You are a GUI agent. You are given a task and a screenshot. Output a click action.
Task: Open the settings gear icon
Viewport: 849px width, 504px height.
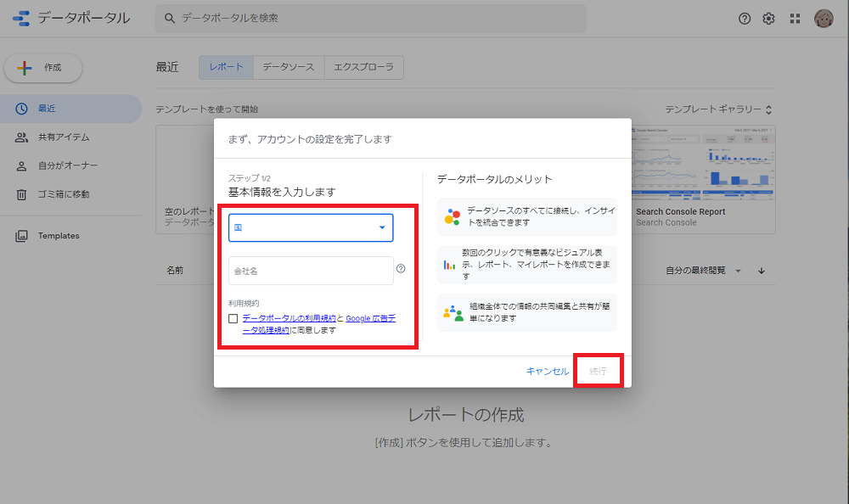768,17
